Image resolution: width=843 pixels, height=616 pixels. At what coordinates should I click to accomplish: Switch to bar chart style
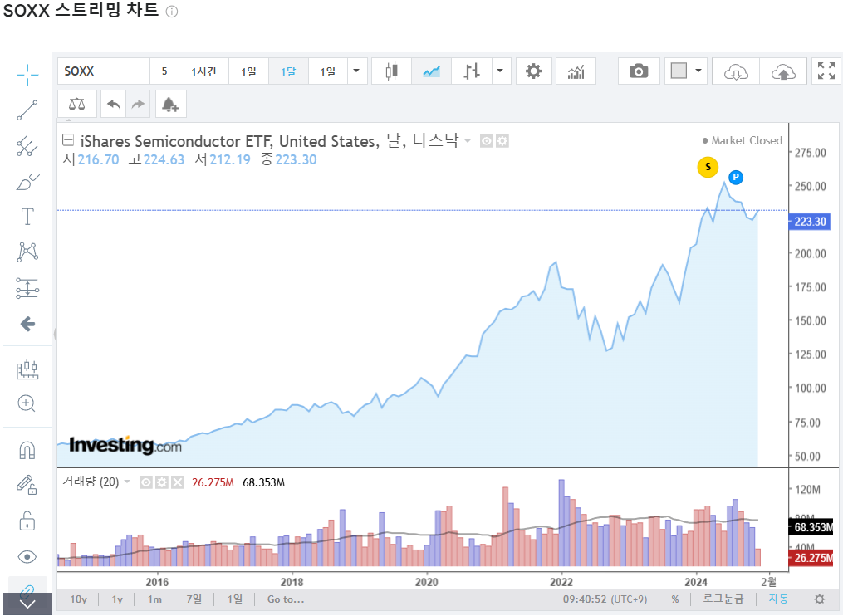(472, 71)
